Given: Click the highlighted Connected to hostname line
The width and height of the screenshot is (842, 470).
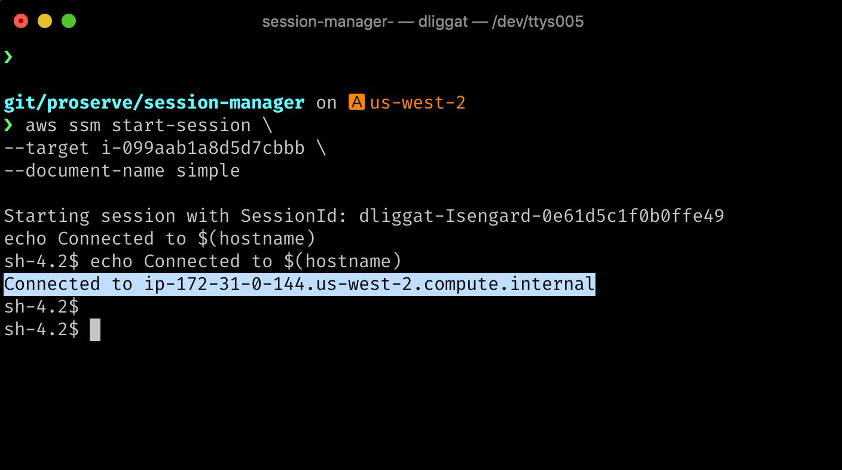Looking at the screenshot, I should tap(300, 284).
